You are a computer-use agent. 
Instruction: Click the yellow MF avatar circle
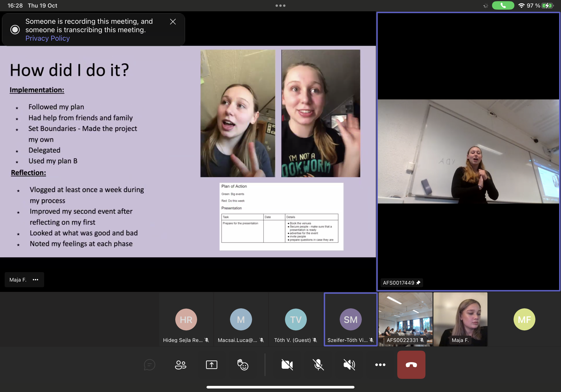(x=524, y=319)
